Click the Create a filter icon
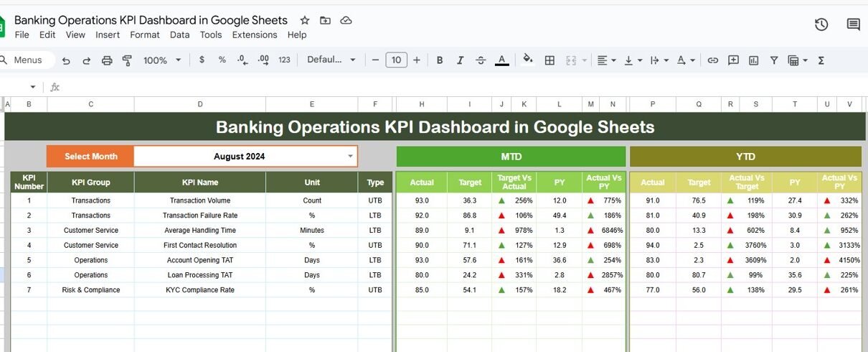Viewport: 868px width, 352px height. point(774,60)
